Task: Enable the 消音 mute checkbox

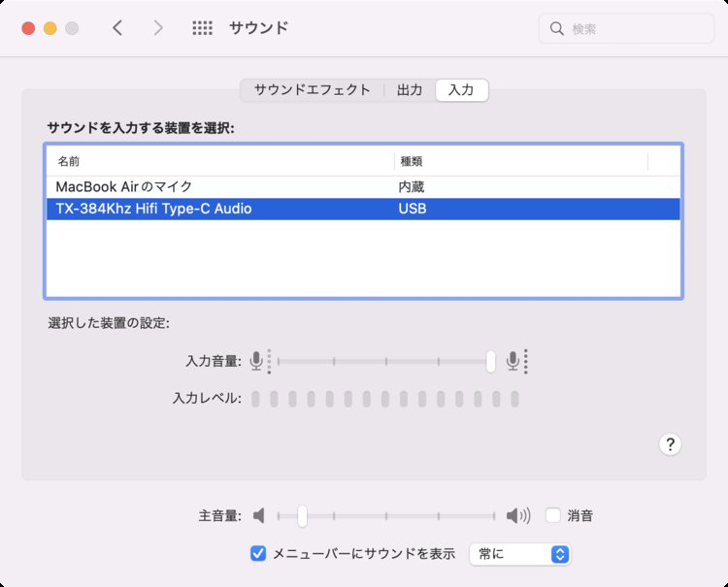Action: point(553,516)
